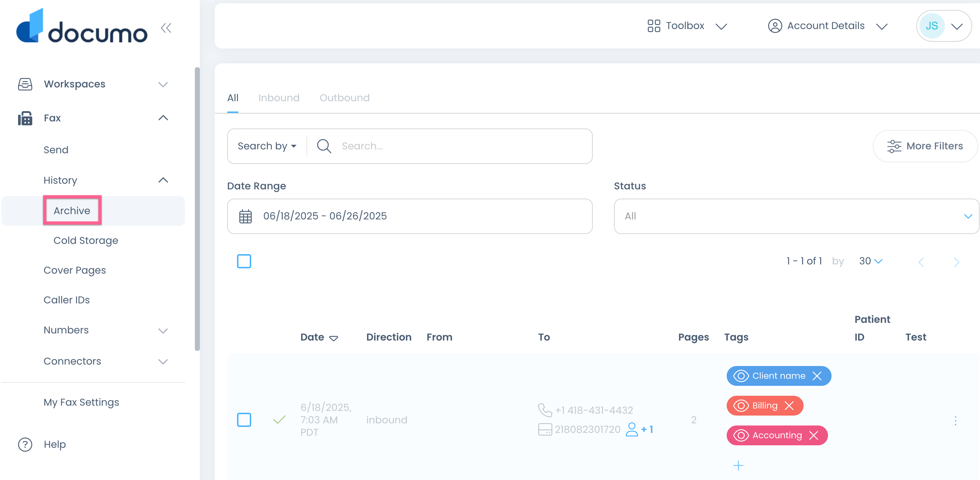Screen dimensions: 980x480
Task: Open the Status dropdown showing All
Action: coord(796,216)
